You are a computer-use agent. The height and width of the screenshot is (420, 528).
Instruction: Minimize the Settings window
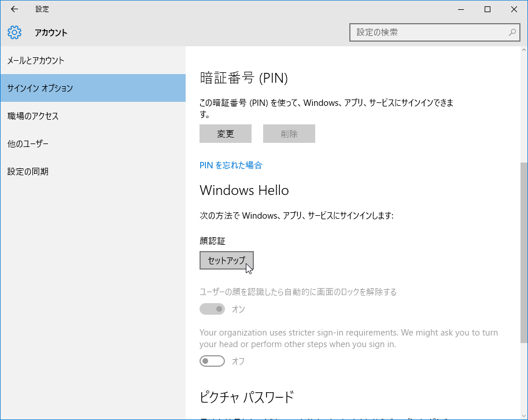(x=461, y=9)
